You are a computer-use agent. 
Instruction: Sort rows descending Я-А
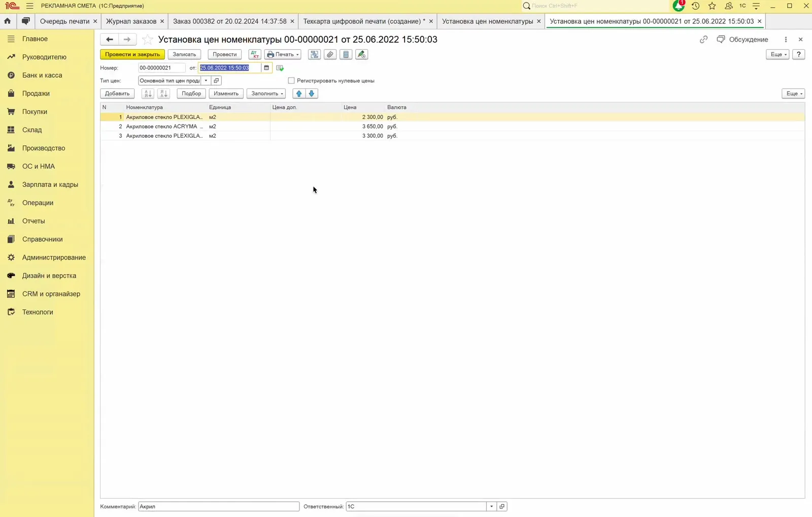(x=163, y=93)
